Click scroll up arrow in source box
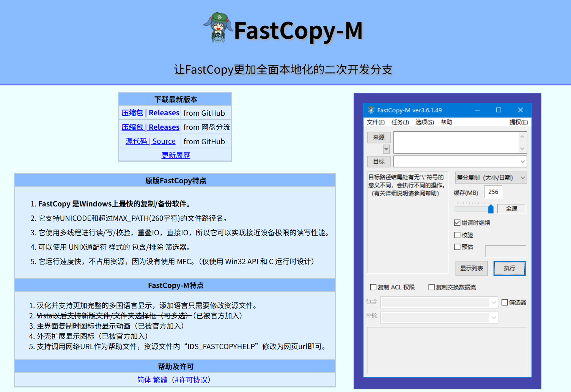This screenshot has width=571, height=392. [522, 137]
